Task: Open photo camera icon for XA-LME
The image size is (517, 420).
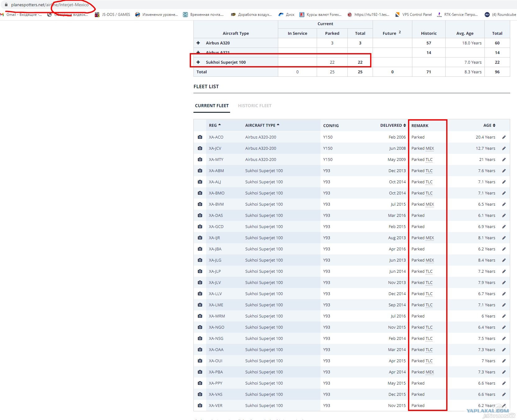Action: tap(200, 305)
